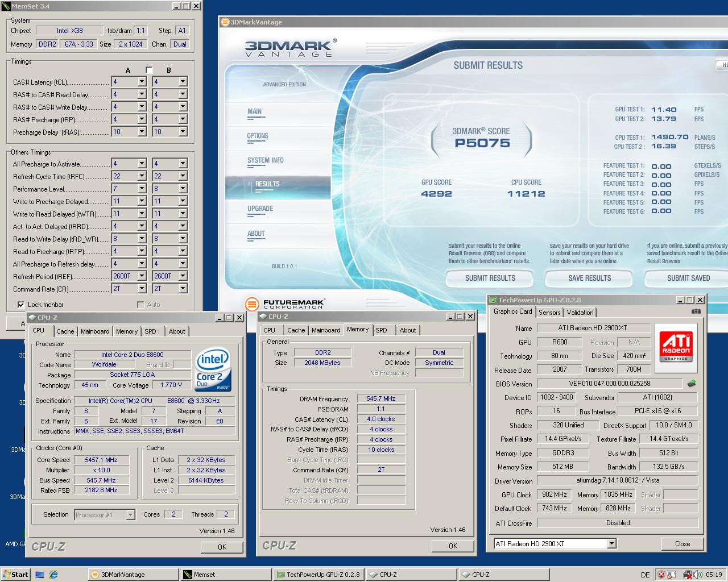This screenshot has height=582, width=728.
Task: Go to OPTIONS in 3DMark Vantage
Action: [258, 136]
